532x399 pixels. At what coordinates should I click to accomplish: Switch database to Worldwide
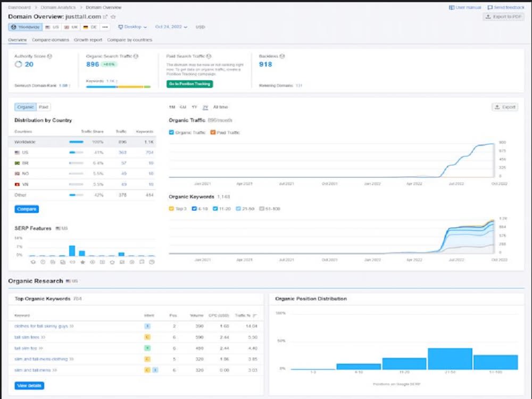coord(26,27)
